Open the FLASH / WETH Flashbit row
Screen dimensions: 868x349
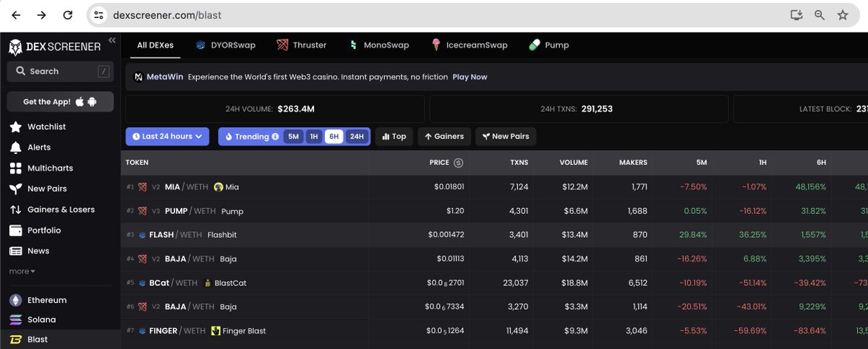click(x=494, y=235)
